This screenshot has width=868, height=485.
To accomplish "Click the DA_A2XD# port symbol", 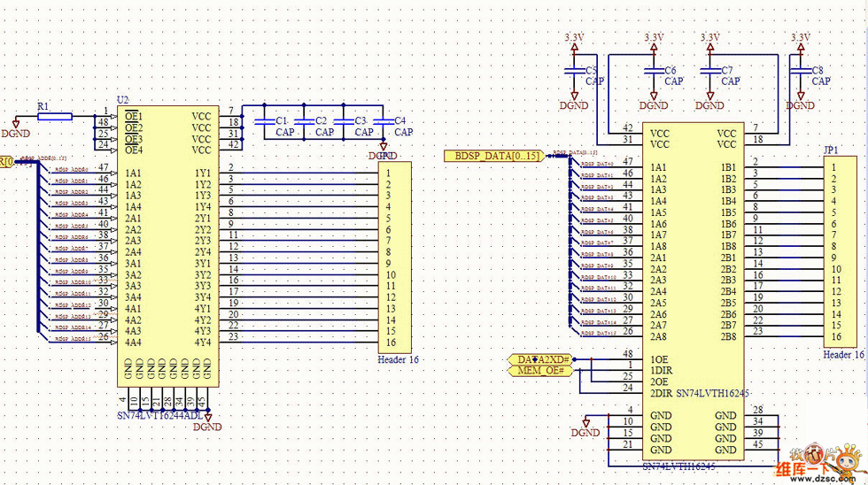I will (x=544, y=359).
